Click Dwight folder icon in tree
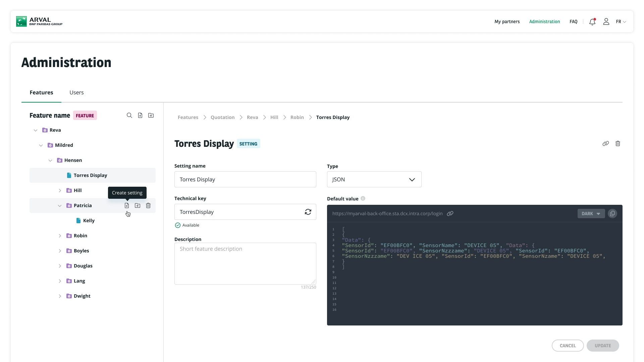Screen dimensions: 644x362 [x=69, y=296]
